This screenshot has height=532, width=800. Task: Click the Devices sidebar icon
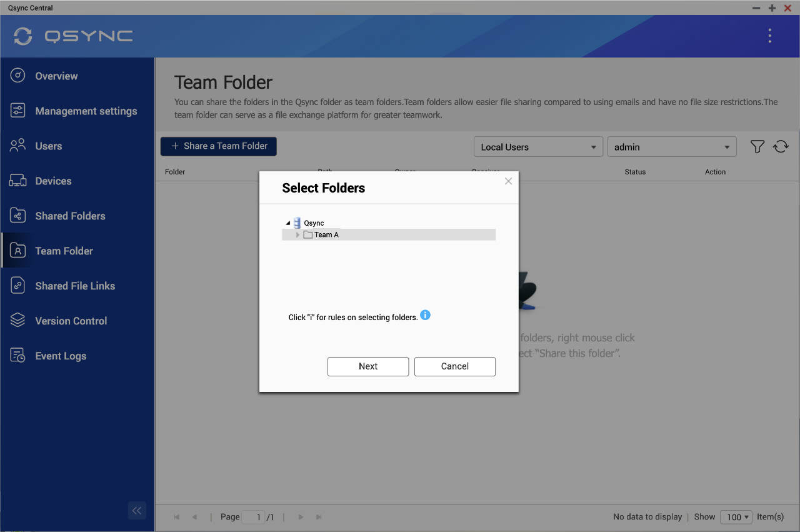(x=17, y=181)
